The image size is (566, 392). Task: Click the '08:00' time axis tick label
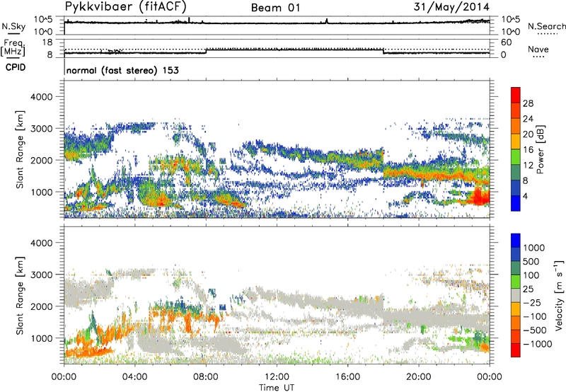(206, 377)
